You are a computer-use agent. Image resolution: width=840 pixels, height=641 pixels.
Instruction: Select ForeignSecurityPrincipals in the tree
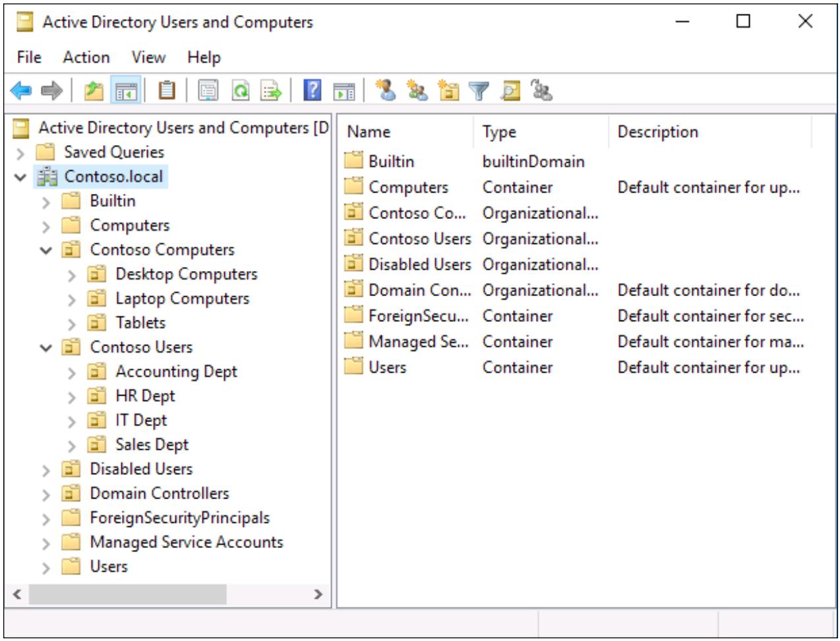point(179,518)
